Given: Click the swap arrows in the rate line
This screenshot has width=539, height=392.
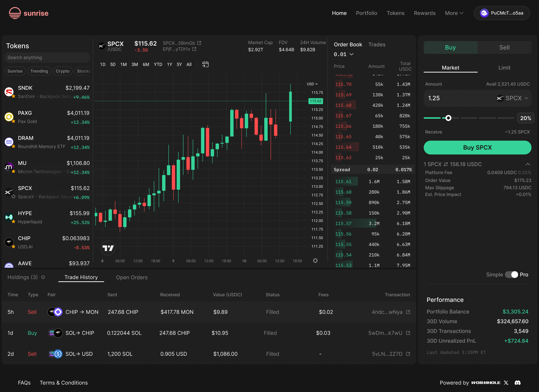Looking at the screenshot, I should [446, 164].
